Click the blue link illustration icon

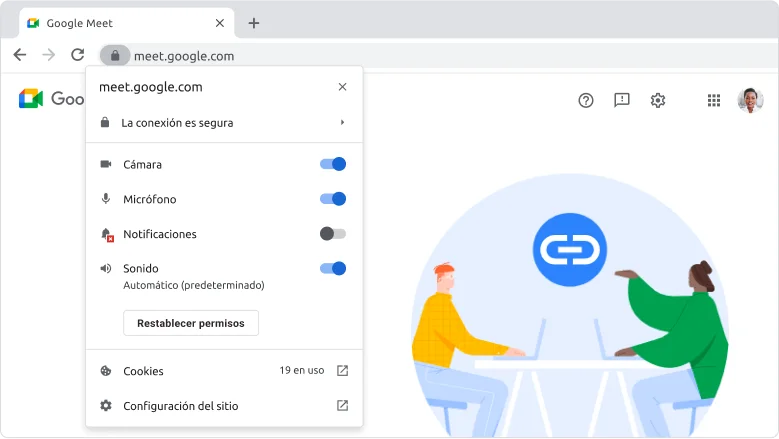570,250
